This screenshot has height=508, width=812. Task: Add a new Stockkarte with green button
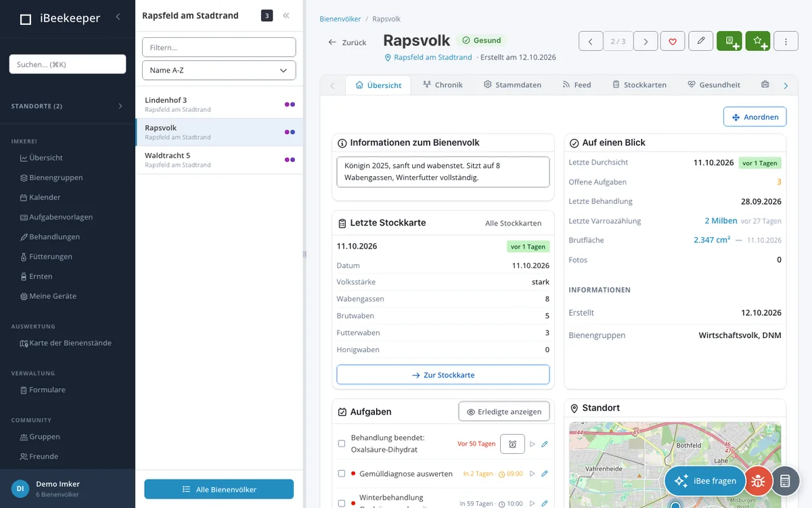point(729,41)
